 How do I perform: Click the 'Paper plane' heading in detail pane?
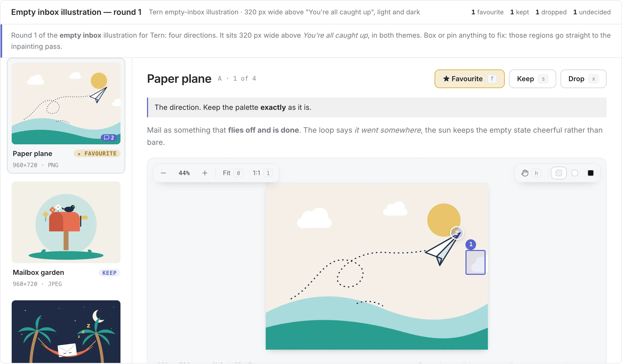(179, 79)
